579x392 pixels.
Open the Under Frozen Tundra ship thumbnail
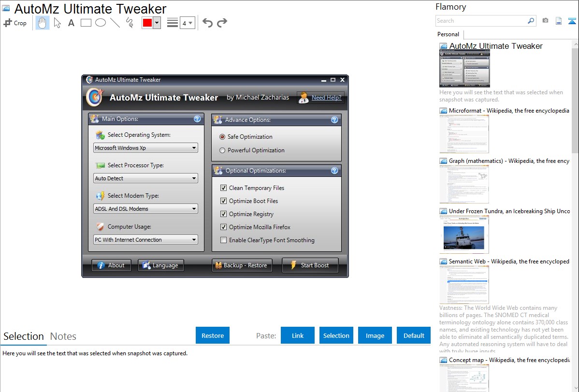pos(464,234)
